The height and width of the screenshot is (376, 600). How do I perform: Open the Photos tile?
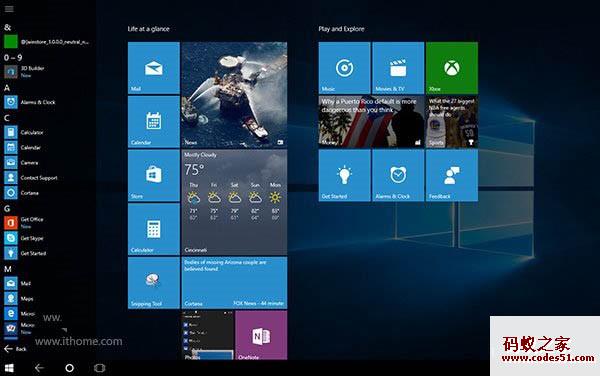coord(207,335)
